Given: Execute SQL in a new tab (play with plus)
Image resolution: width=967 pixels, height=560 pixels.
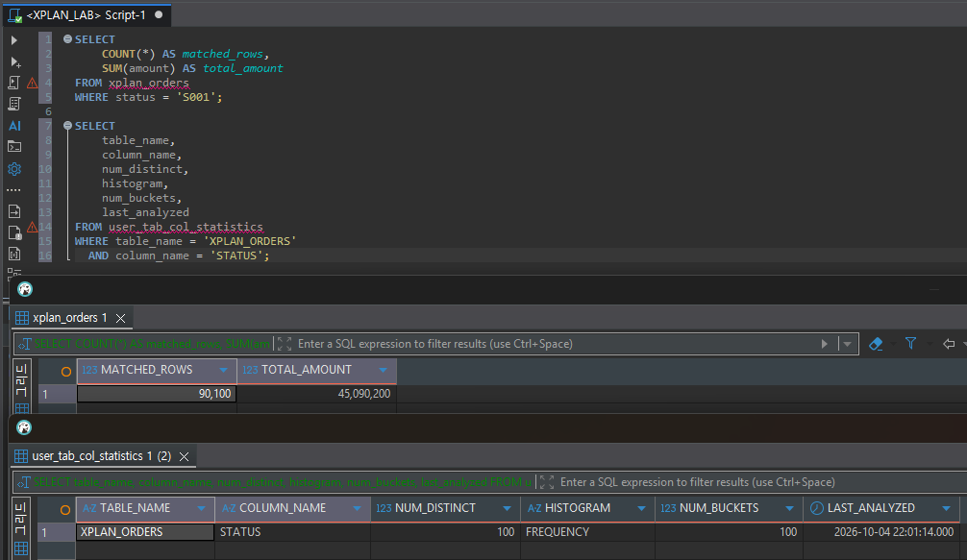Looking at the screenshot, I should pyautogui.click(x=15, y=61).
